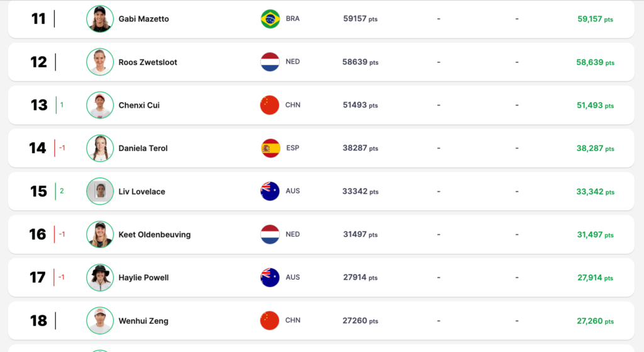Click the Netherlands flag beside Keet Oldenbeuving
The height and width of the screenshot is (352, 644).
(270, 234)
